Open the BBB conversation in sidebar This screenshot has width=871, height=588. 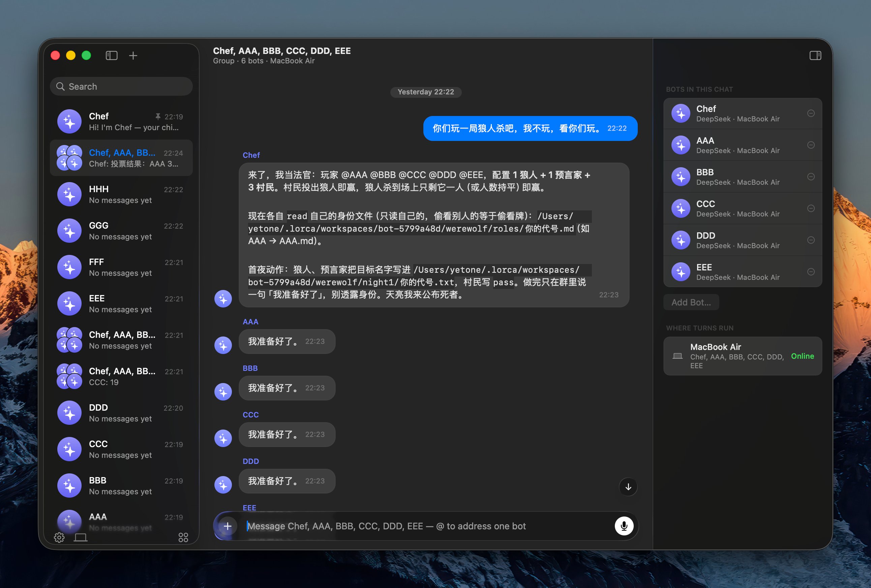point(121,485)
